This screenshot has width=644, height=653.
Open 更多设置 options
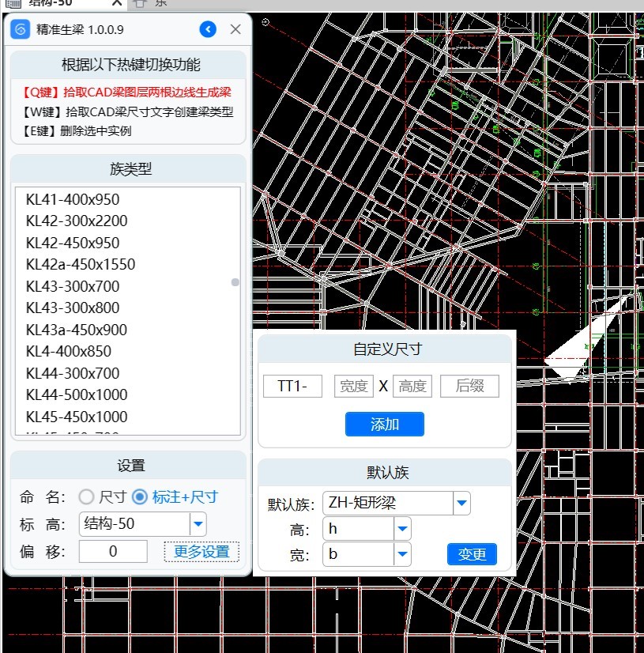pyautogui.click(x=201, y=552)
